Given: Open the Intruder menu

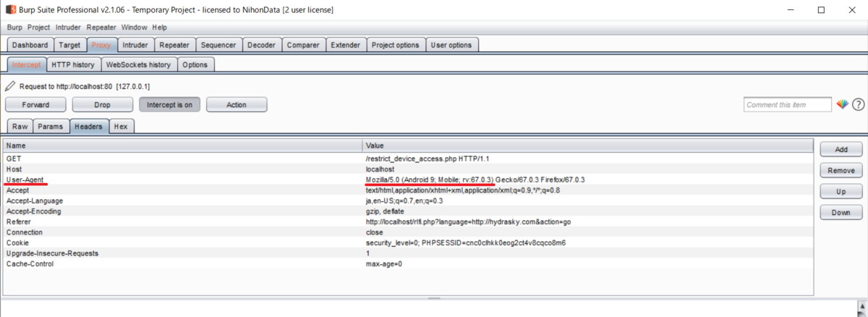Looking at the screenshot, I should coord(69,28).
